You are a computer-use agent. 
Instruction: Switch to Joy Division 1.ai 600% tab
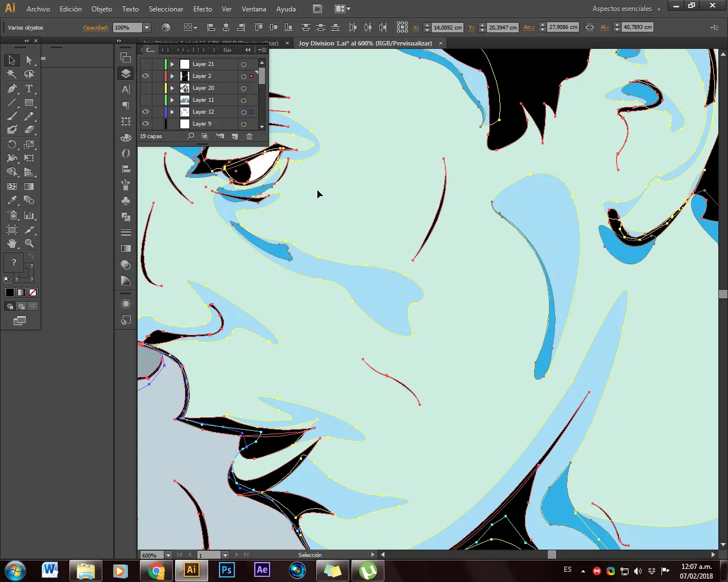(x=370, y=43)
